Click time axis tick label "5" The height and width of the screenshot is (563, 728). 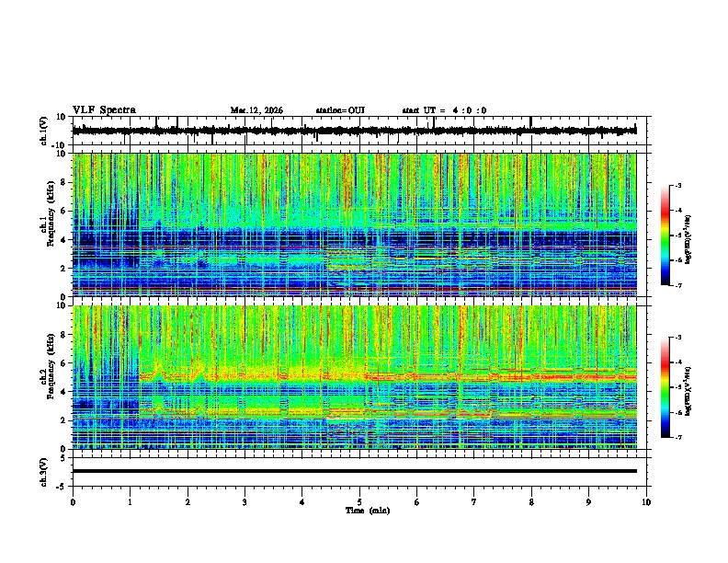(x=359, y=502)
